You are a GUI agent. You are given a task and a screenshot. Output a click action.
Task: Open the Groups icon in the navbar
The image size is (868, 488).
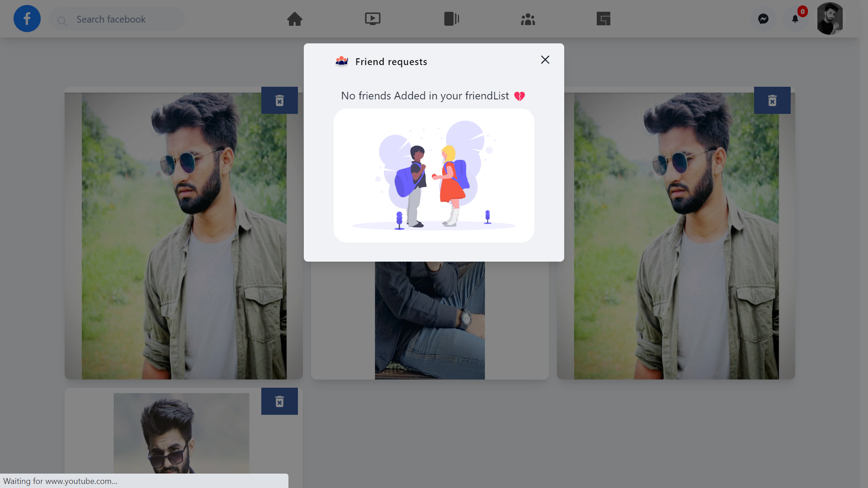coord(528,19)
